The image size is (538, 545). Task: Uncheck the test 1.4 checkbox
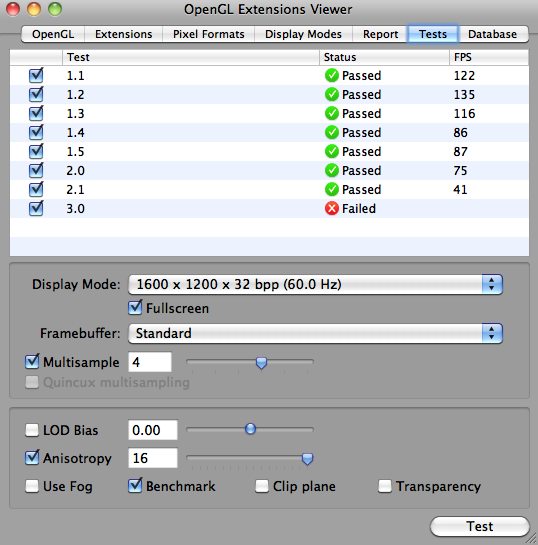coord(36,132)
